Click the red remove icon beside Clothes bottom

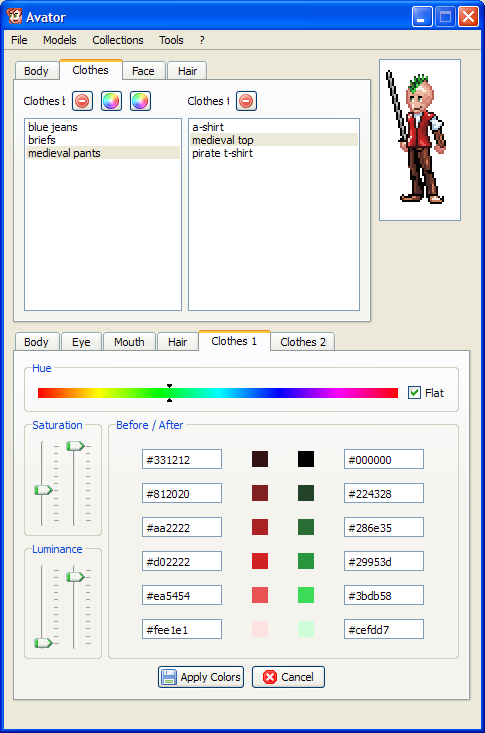coord(82,101)
